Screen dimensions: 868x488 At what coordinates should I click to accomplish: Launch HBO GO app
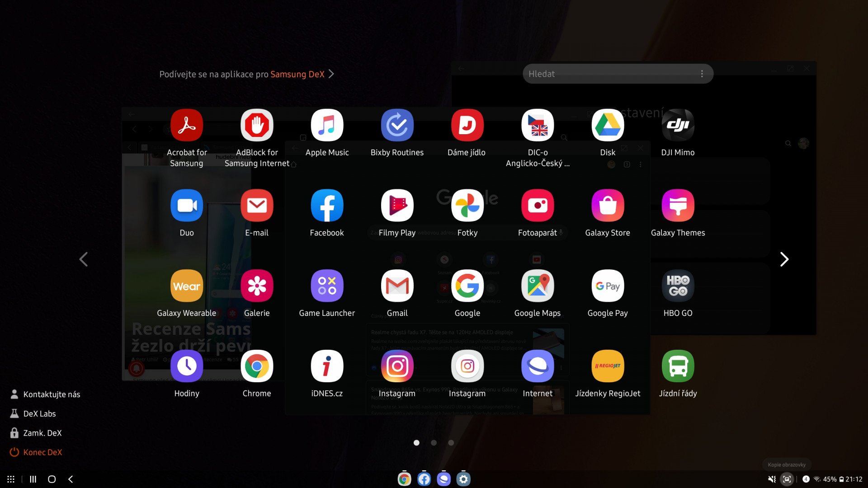pyautogui.click(x=677, y=286)
